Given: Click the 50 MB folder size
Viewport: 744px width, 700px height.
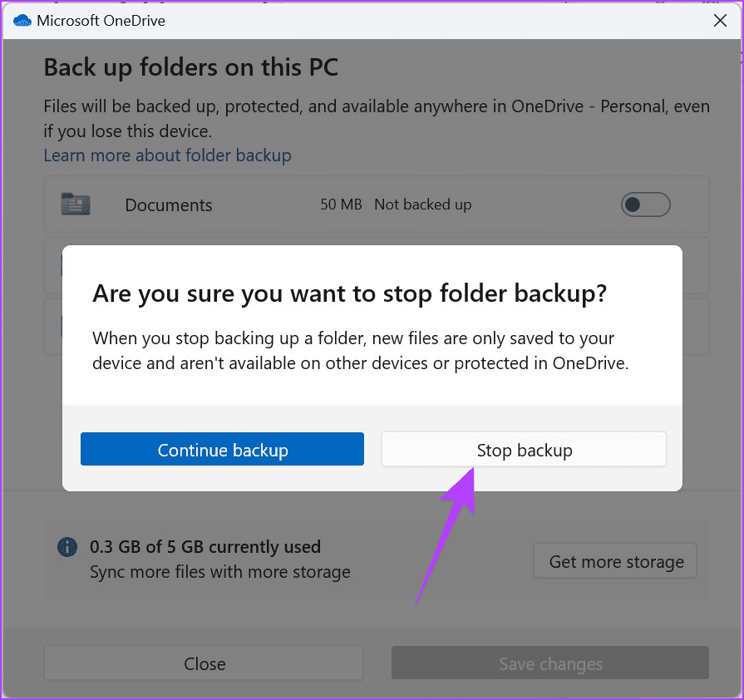Looking at the screenshot, I should click(x=341, y=205).
